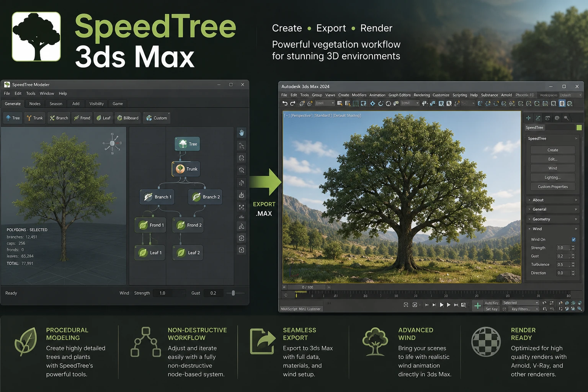Click the Edit... button

click(553, 159)
